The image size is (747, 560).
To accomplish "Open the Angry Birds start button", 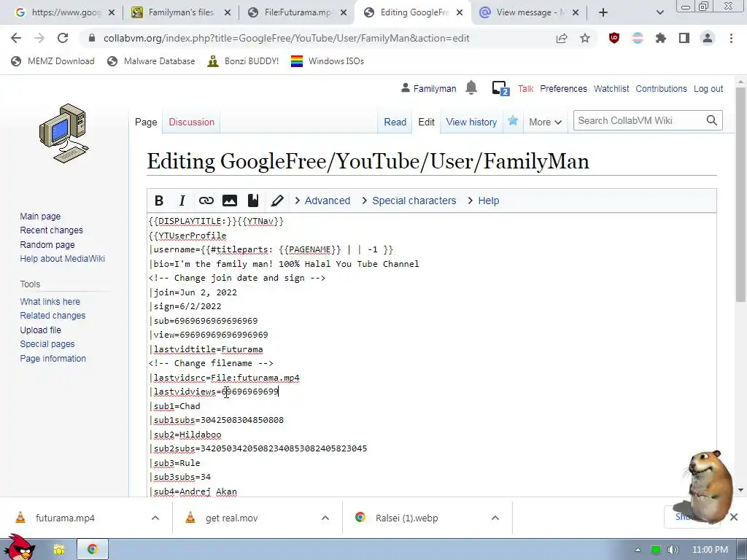I will [19, 547].
